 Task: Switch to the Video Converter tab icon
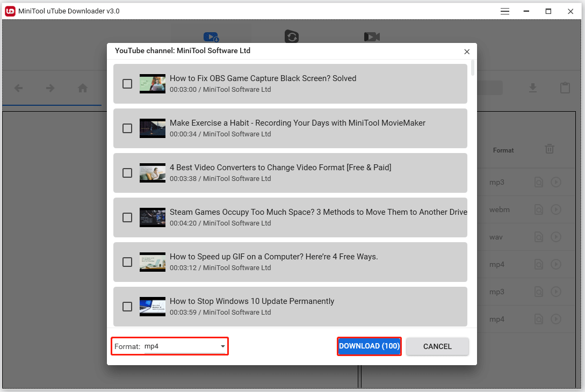click(292, 37)
